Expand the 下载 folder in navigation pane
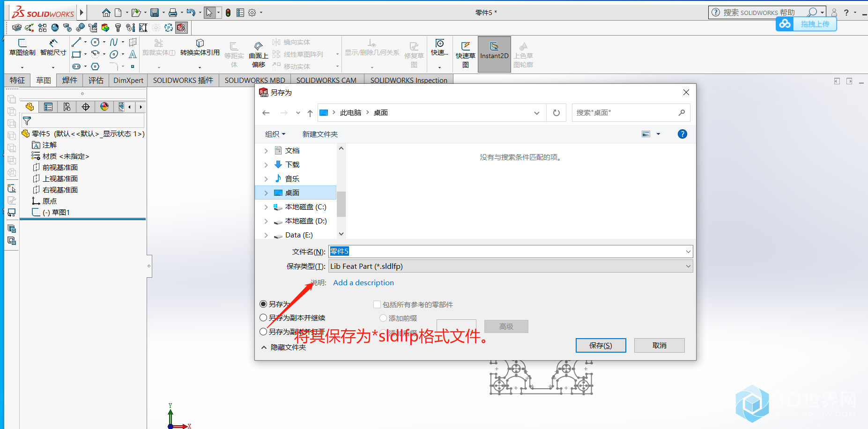Viewport: 868px width, 429px height. [x=266, y=165]
